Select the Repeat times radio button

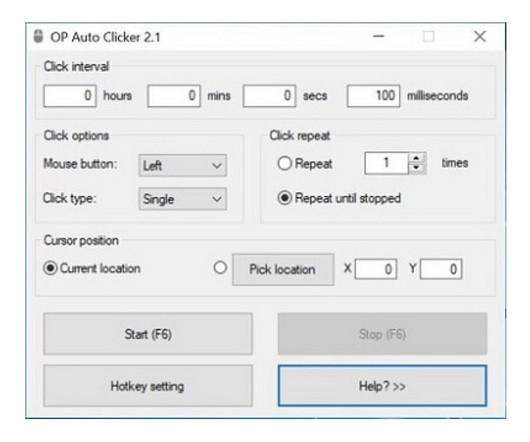[x=285, y=164]
